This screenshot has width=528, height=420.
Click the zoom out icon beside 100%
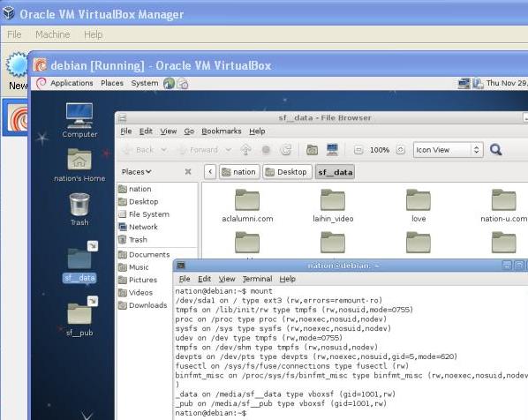(x=358, y=150)
